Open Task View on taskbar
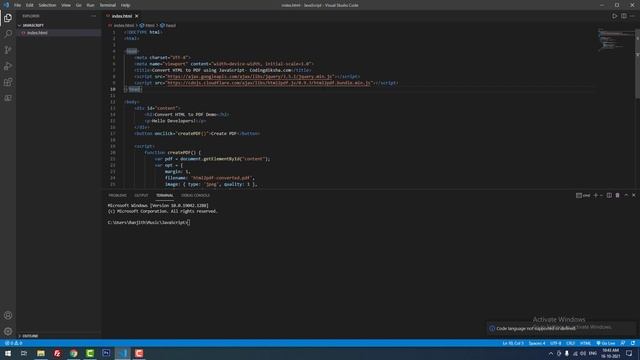Screen dimensions: 640x360 pos(24,353)
